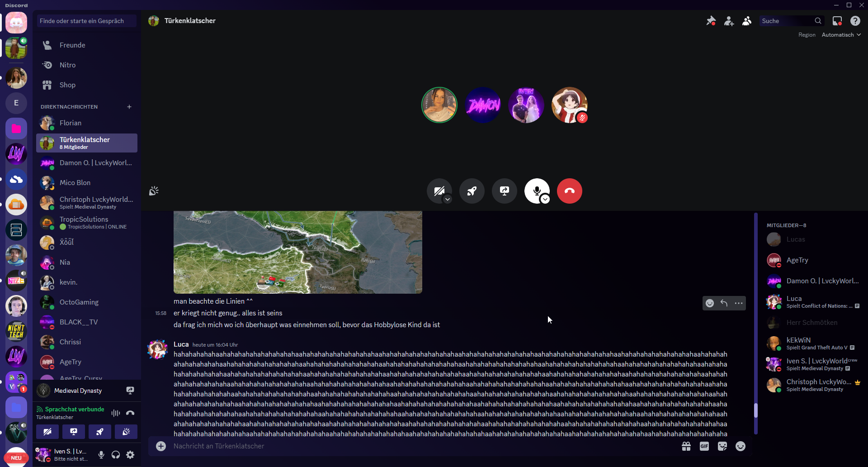Viewport: 868px width, 467px height.
Task: Start an activity with the rocket button
Action: [x=472, y=191]
